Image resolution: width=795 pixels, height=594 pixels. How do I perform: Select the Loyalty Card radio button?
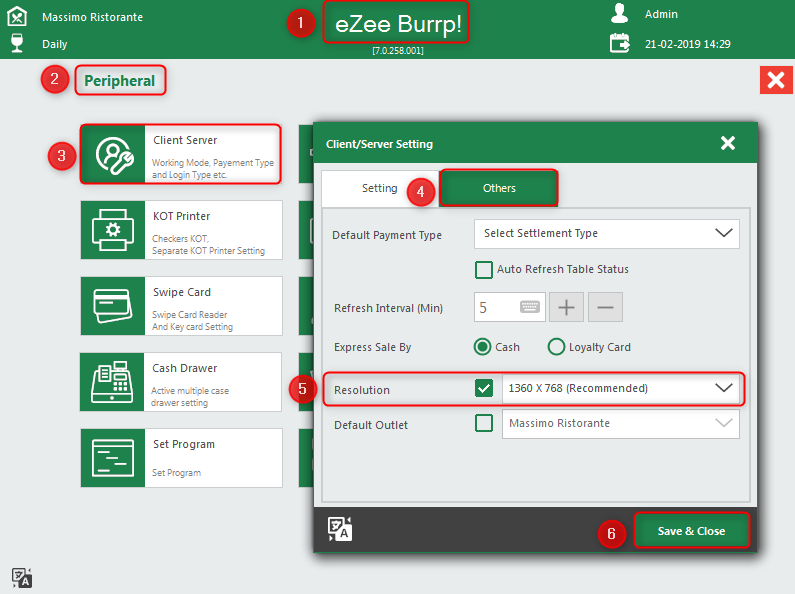[556, 347]
